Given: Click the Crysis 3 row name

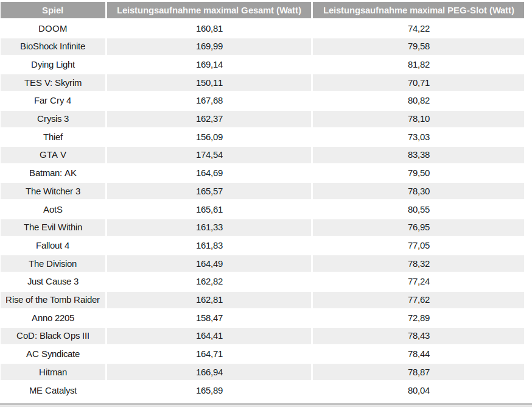Looking at the screenshot, I should tap(52, 119).
